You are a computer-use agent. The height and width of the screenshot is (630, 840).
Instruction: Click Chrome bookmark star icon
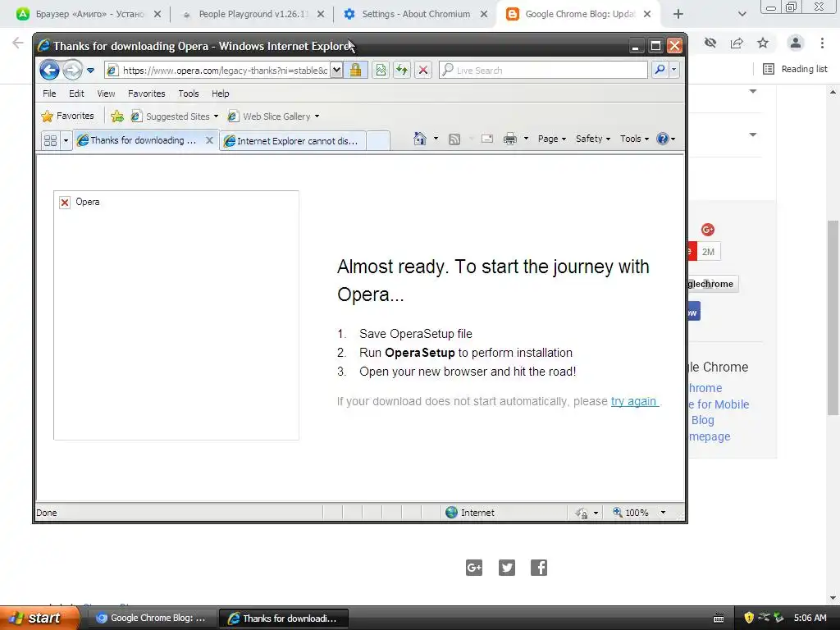click(x=763, y=43)
